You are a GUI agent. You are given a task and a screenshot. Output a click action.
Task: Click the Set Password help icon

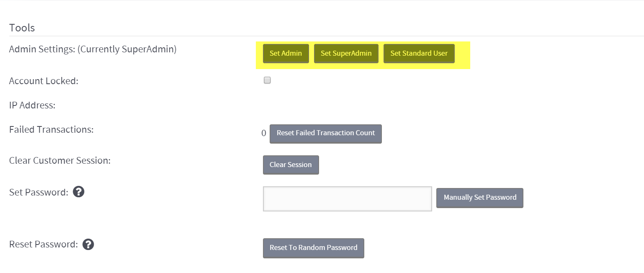click(x=79, y=192)
